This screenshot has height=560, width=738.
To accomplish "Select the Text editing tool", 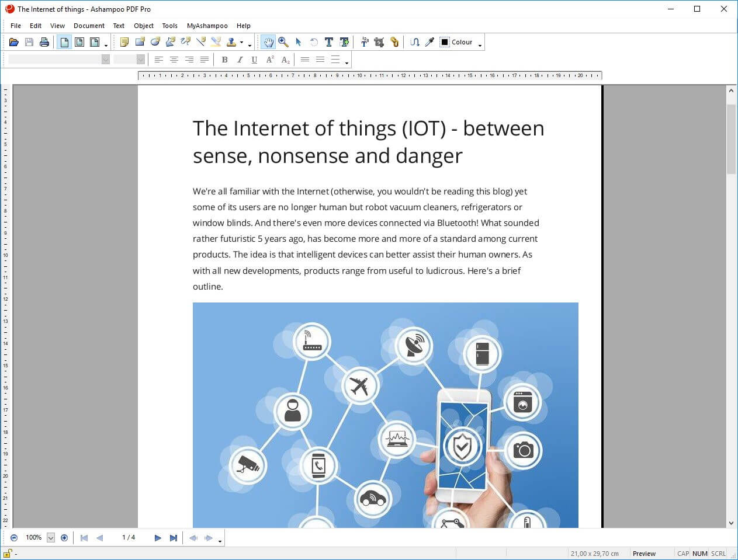I will pyautogui.click(x=329, y=41).
